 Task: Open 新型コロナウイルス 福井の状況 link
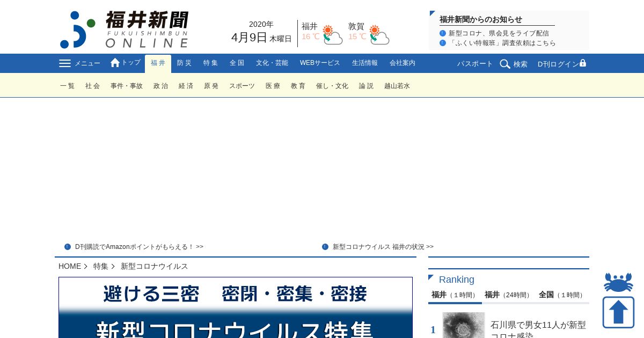pyautogui.click(x=383, y=247)
